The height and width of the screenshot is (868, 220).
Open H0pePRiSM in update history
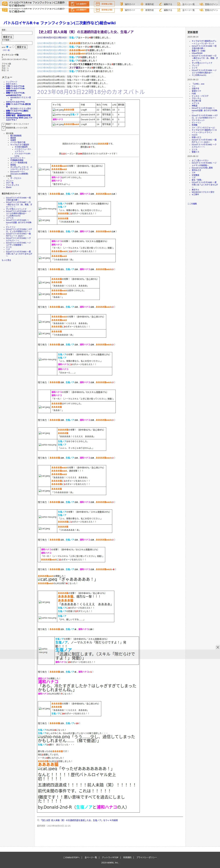coord(197,53)
